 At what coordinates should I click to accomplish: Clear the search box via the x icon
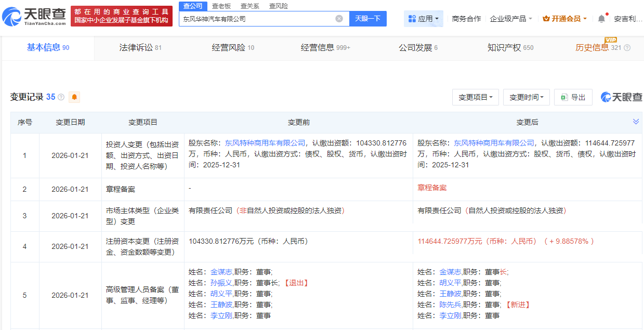(x=339, y=18)
